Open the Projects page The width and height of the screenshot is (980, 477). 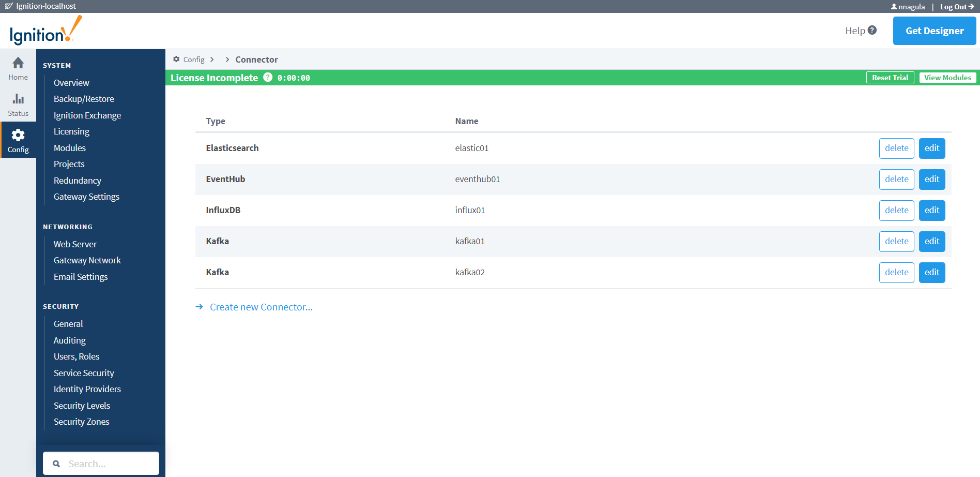[x=69, y=164]
